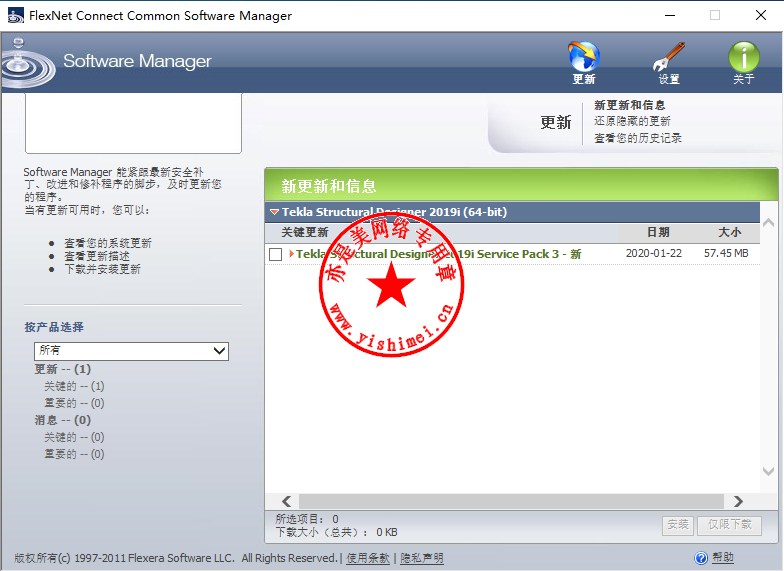Image resolution: width=784 pixels, height=571 pixels.
Task: Click the 所选项目: 0 status text
Action: (x=307, y=519)
